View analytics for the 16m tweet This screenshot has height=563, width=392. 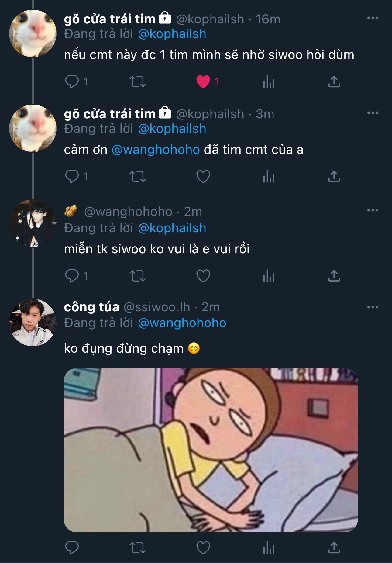269,81
